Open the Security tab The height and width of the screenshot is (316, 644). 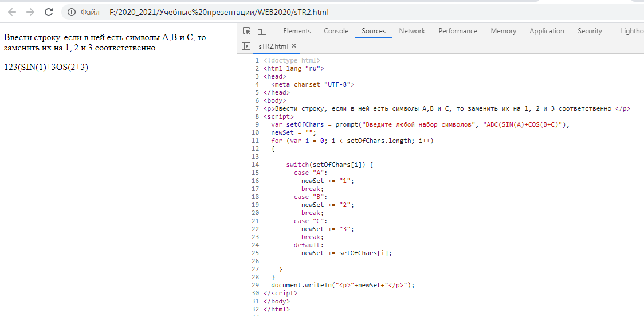[590, 31]
